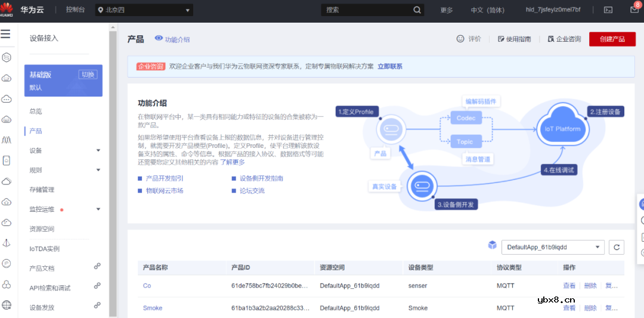
Task: Click 切换 to switch edition
Action: (88, 75)
